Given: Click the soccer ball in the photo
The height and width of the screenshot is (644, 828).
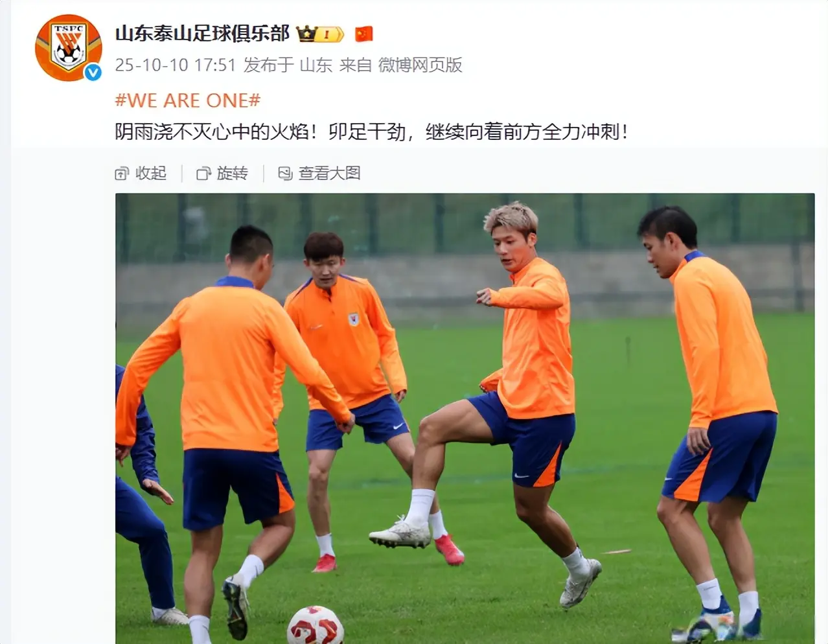Looking at the screenshot, I should tap(315, 625).
